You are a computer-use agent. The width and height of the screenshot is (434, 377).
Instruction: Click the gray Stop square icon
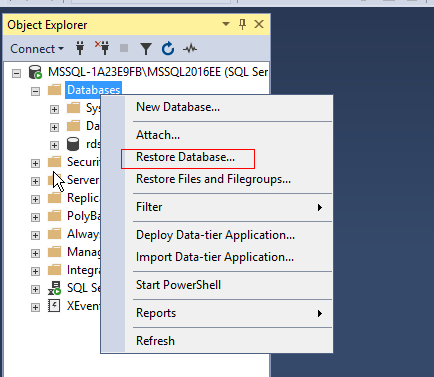(x=124, y=48)
